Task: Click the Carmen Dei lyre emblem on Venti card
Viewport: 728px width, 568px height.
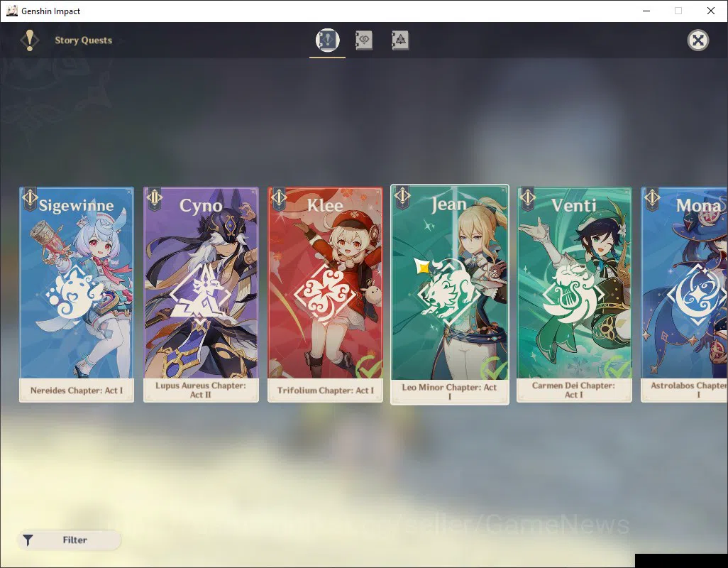Action: (x=573, y=295)
